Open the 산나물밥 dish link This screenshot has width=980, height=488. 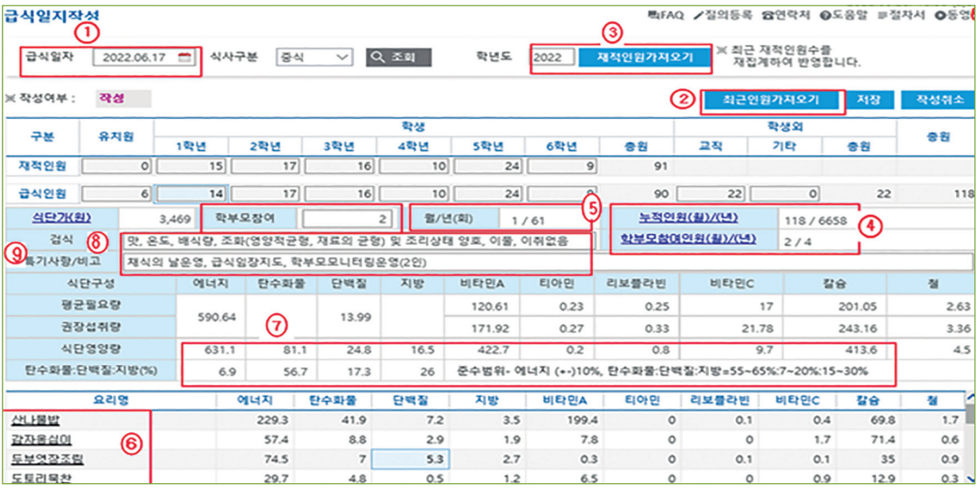pos(35,421)
